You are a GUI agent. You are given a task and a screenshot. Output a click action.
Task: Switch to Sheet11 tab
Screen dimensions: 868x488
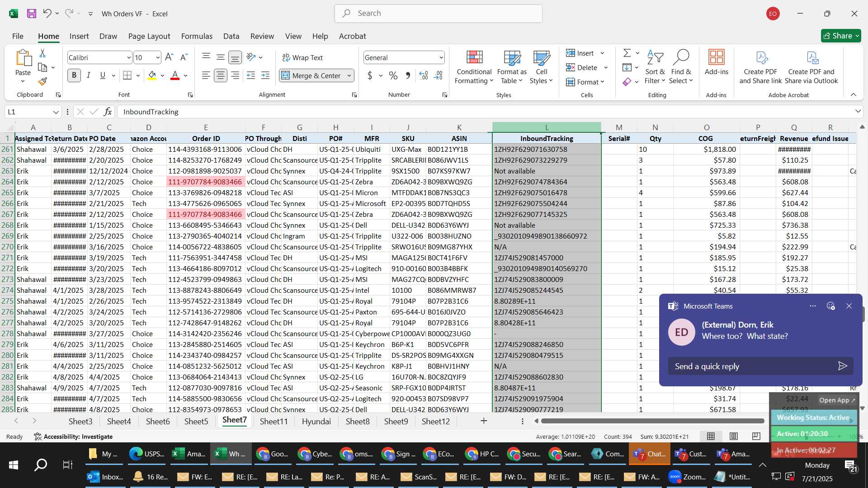pyautogui.click(x=274, y=421)
